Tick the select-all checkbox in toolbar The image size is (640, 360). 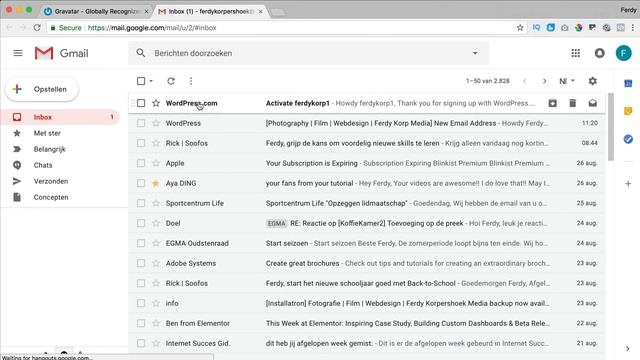coord(141,81)
